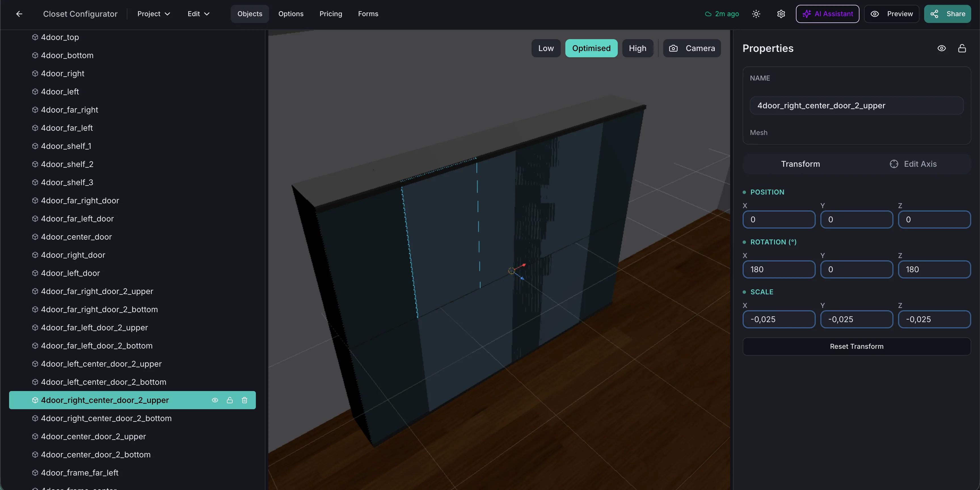Go back using the arrow icon
Image resolution: width=980 pixels, height=490 pixels.
click(x=19, y=14)
